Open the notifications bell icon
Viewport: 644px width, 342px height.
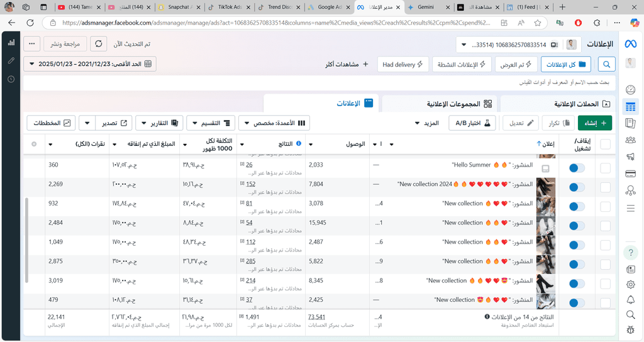[x=630, y=300]
